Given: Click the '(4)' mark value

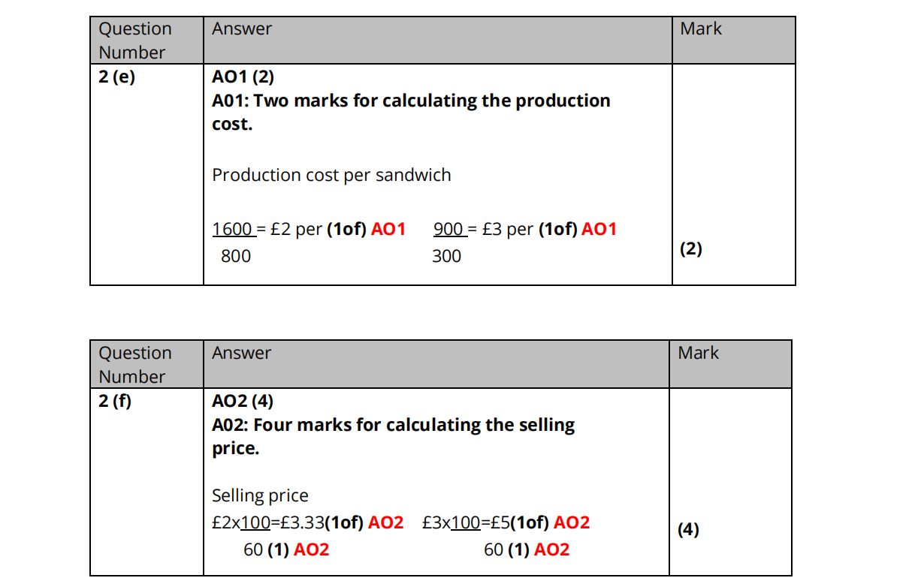Looking at the screenshot, I should [x=688, y=530].
